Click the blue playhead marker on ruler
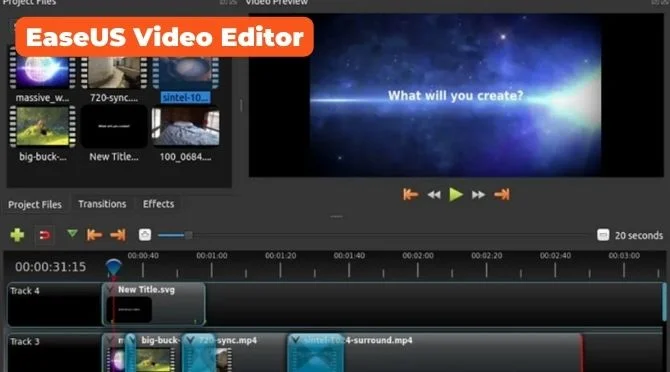Image resolution: width=670 pixels, height=372 pixels. [x=113, y=267]
